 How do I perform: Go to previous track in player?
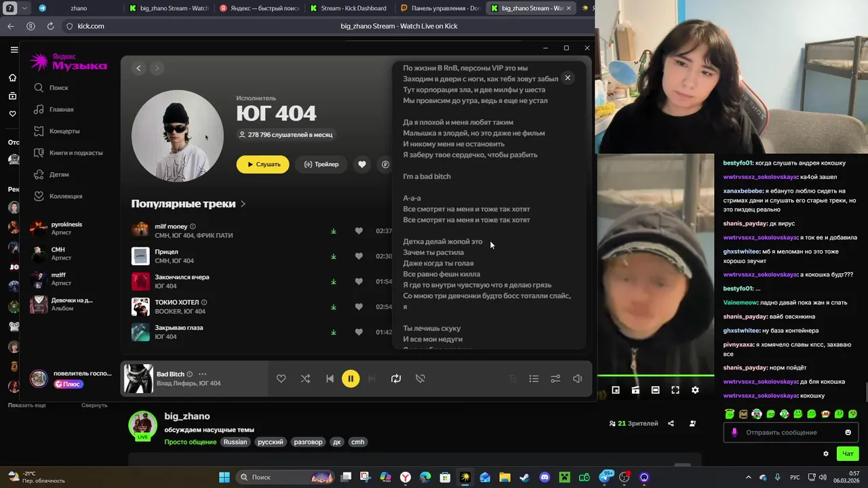(x=330, y=379)
